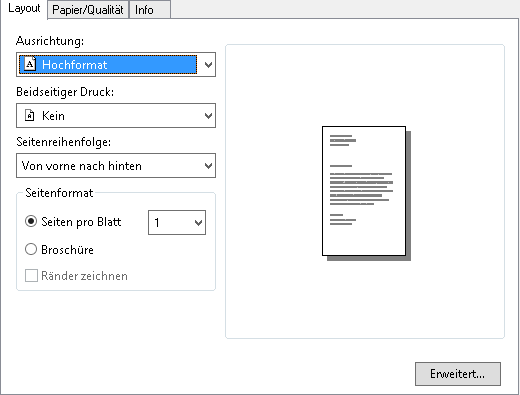This screenshot has height=395, width=520.
Task: Click the Seitenreihenfolge label
Action: coord(64,142)
